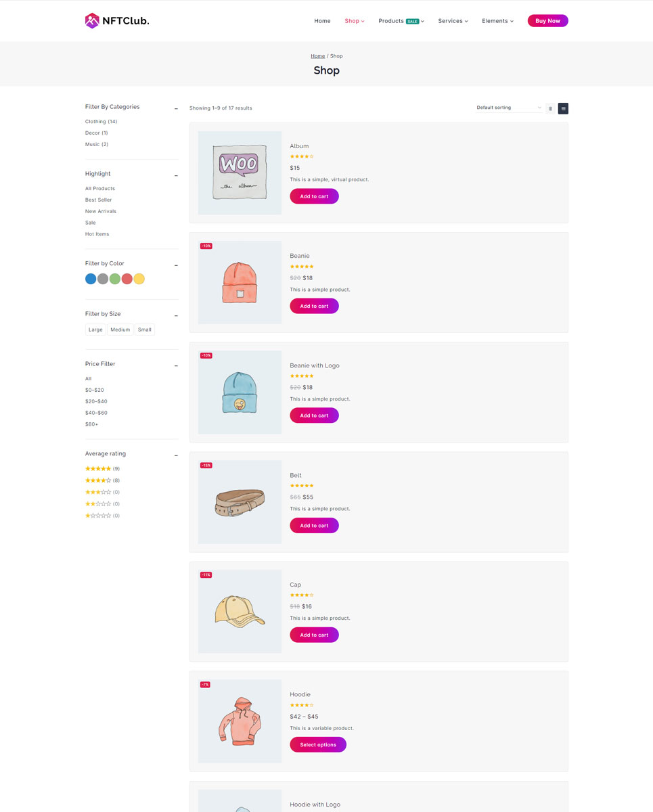Screen dimensions: 653x812
Task: Filter by one-star average rating
Action: (x=98, y=516)
